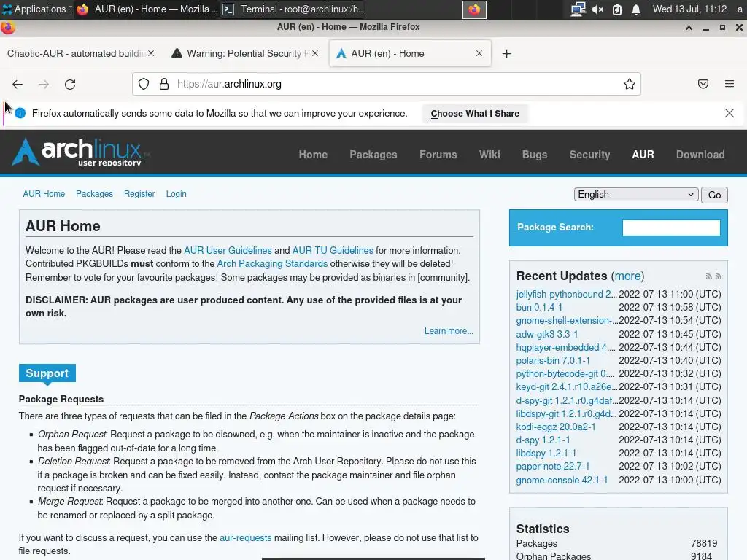Open the Login link
The height and width of the screenshot is (560, 747).
(x=177, y=194)
